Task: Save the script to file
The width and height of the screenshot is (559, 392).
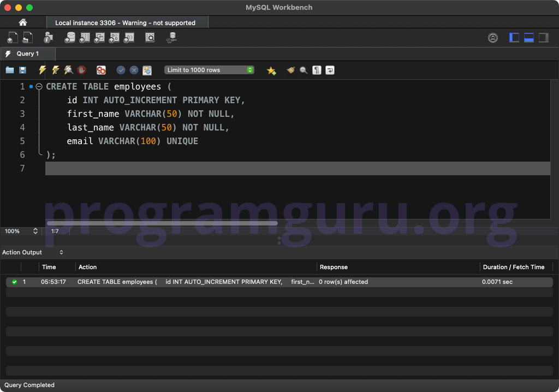Action: tap(22, 70)
